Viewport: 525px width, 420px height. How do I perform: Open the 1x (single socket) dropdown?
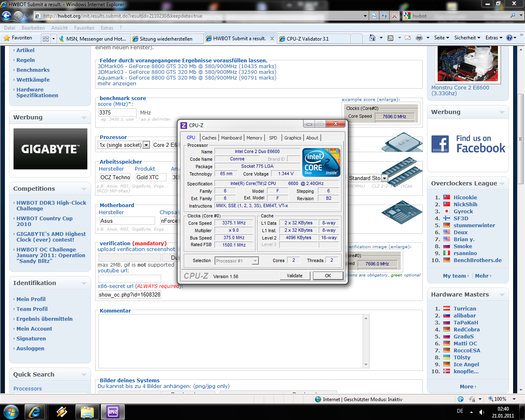tap(146, 145)
